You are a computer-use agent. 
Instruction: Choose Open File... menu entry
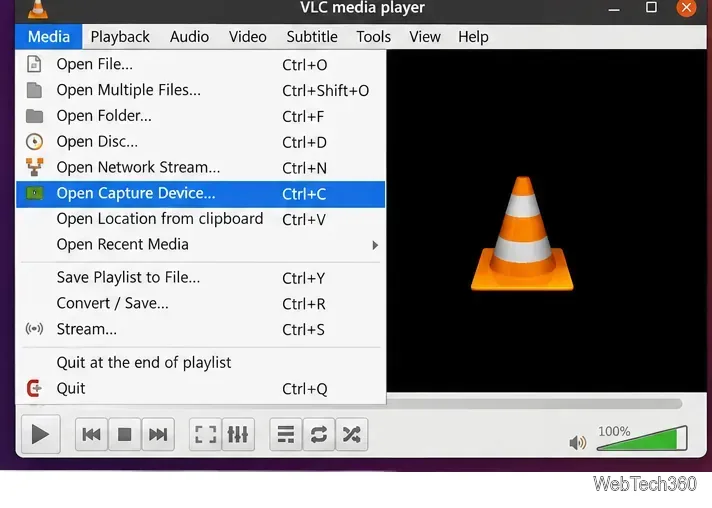(x=200, y=64)
